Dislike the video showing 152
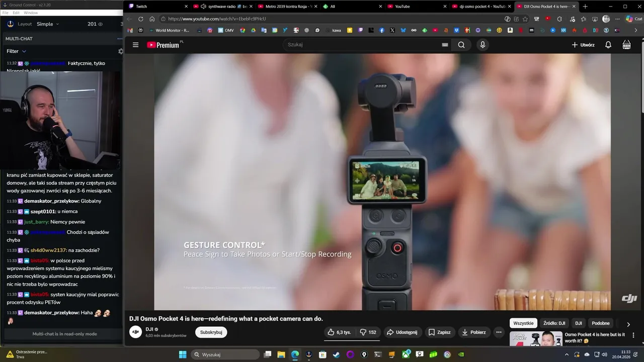 (368, 332)
